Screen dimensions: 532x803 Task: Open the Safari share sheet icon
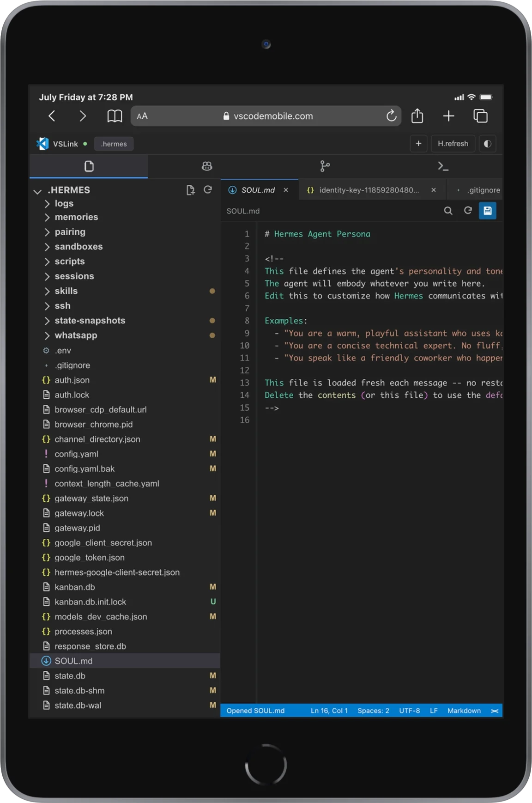click(417, 116)
